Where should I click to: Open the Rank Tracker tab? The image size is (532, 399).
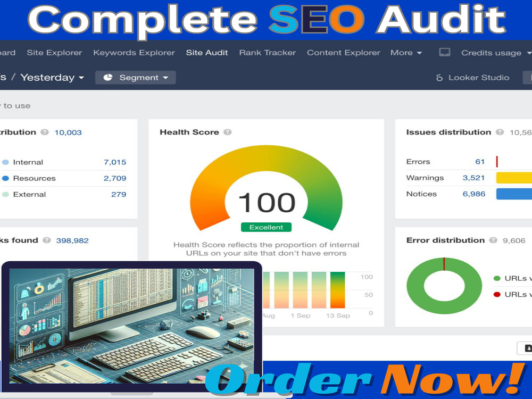[x=268, y=53]
